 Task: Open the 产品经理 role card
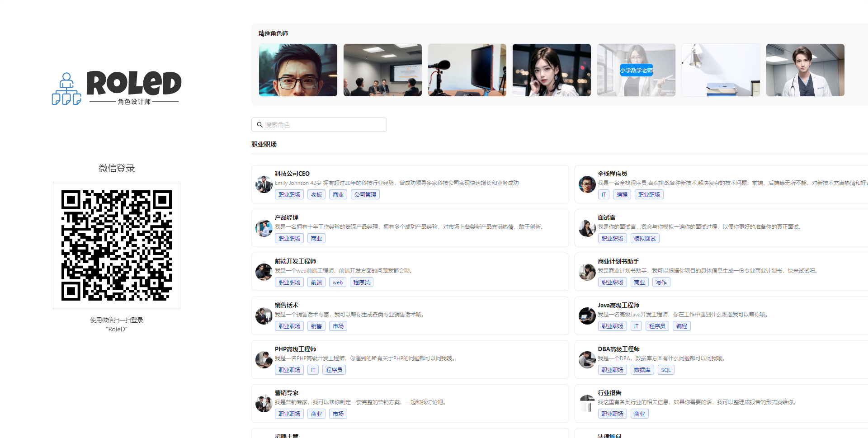(410, 228)
